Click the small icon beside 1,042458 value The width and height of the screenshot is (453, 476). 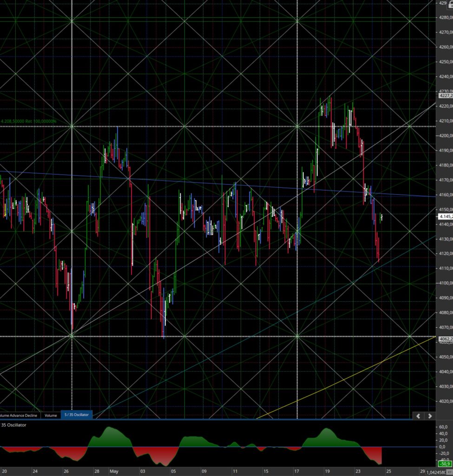point(449,472)
